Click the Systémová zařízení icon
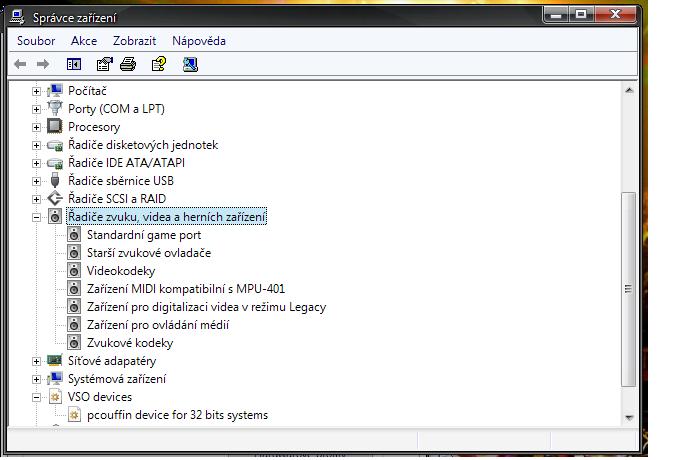The height and width of the screenshot is (460, 697). coord(55,379)
